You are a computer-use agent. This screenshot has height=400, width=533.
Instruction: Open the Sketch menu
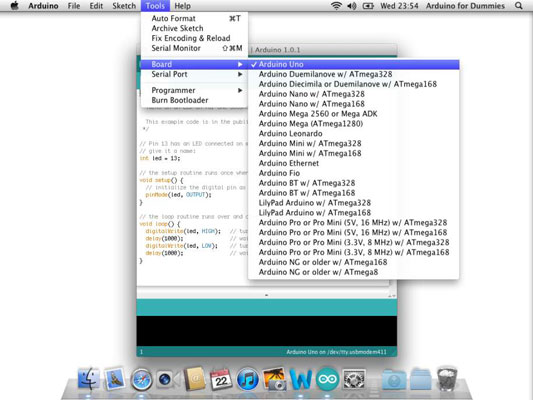[x=124, y=6]
